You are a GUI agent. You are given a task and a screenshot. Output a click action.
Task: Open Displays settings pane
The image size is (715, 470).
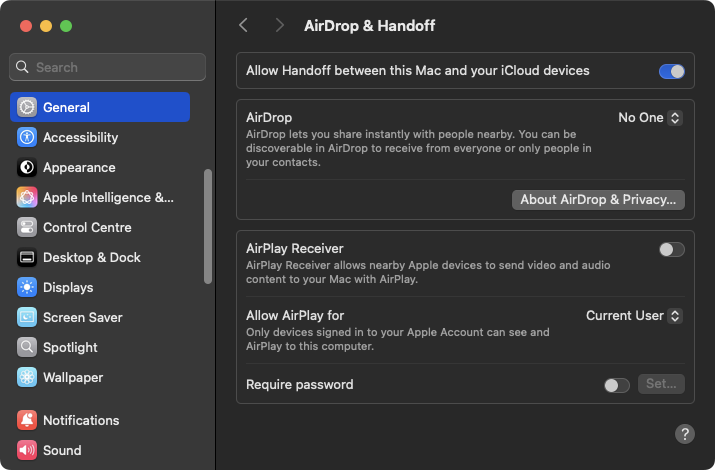[100, 287]
